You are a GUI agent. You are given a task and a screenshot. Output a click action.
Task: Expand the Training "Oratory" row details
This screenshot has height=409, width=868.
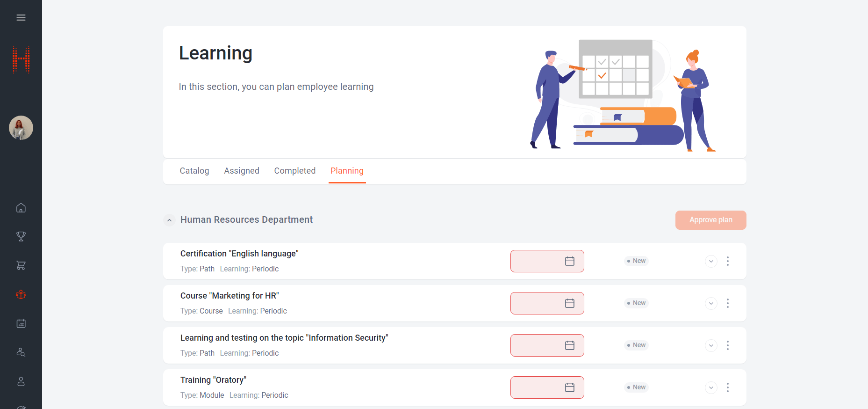click(x=711, y=387)
